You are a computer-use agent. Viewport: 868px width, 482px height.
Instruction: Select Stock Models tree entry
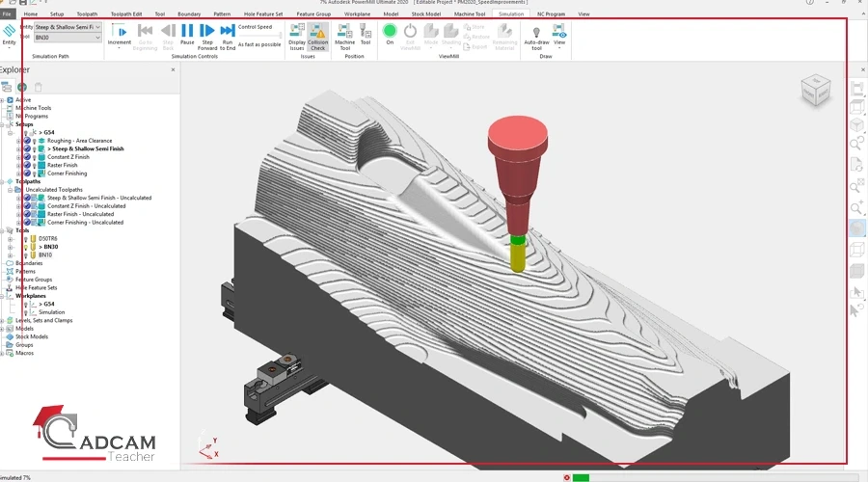click(x=32, y=336)
